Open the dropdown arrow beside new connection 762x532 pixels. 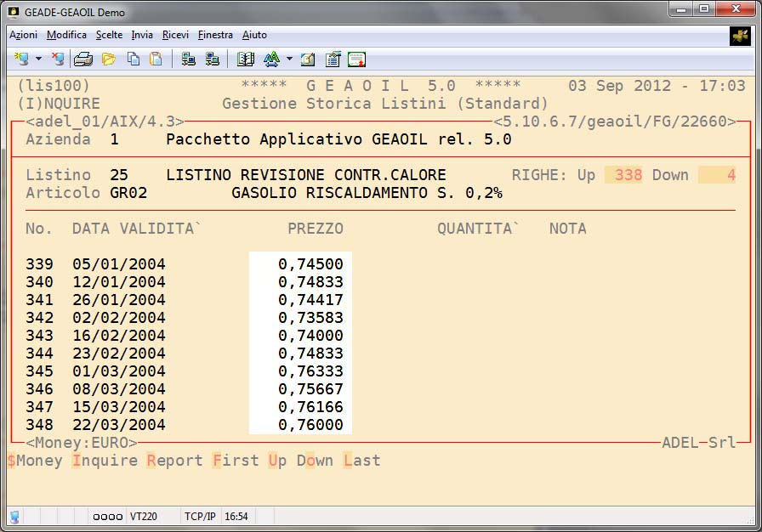[x=38, y=59]
